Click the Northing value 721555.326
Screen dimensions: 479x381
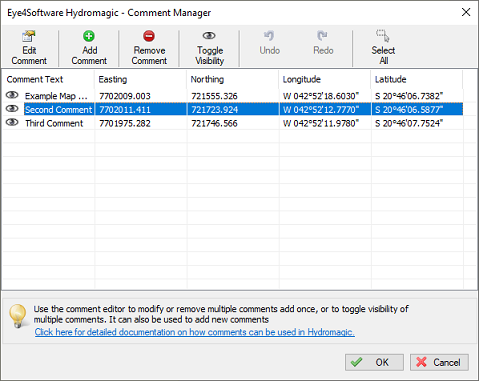click(x=214, y=96)
